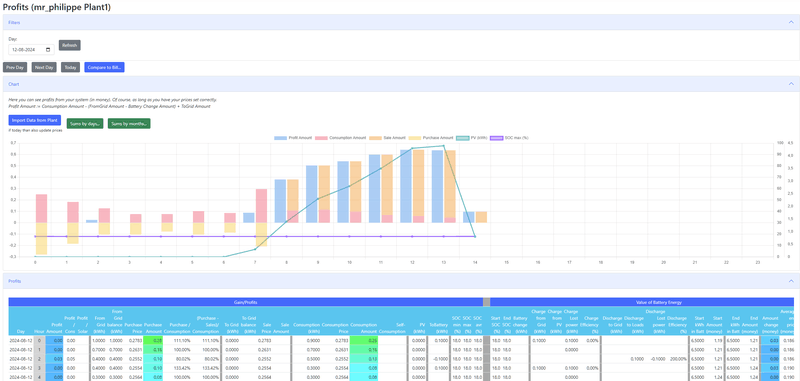This screenshot has width=800, height=381.
Task: Open Sums by months...
Action: coord(129,123)
